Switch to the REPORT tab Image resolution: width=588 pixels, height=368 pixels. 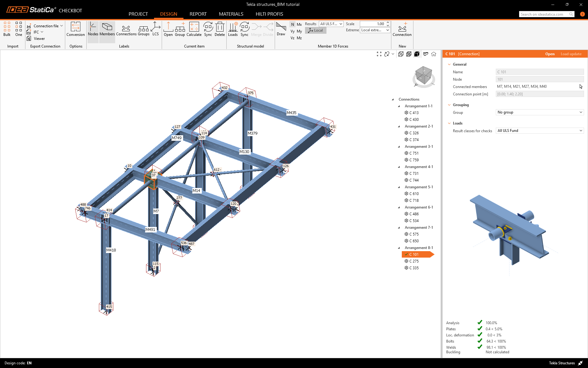coord(198,14)
